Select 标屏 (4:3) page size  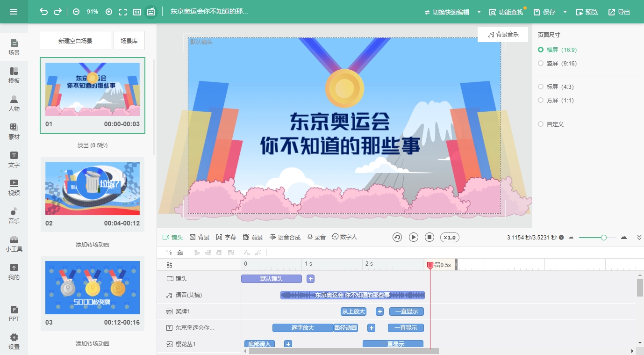556,87
